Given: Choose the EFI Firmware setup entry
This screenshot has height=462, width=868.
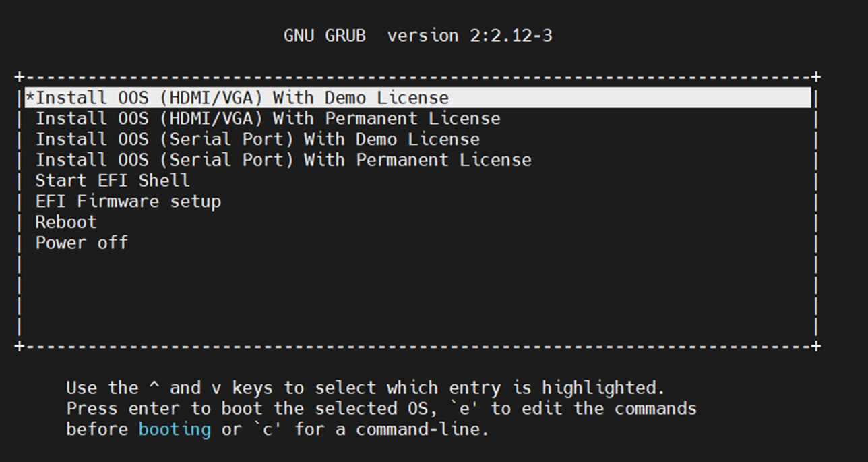Looking at the screenshot, I should pyautogui.click(x=128, y=201).
